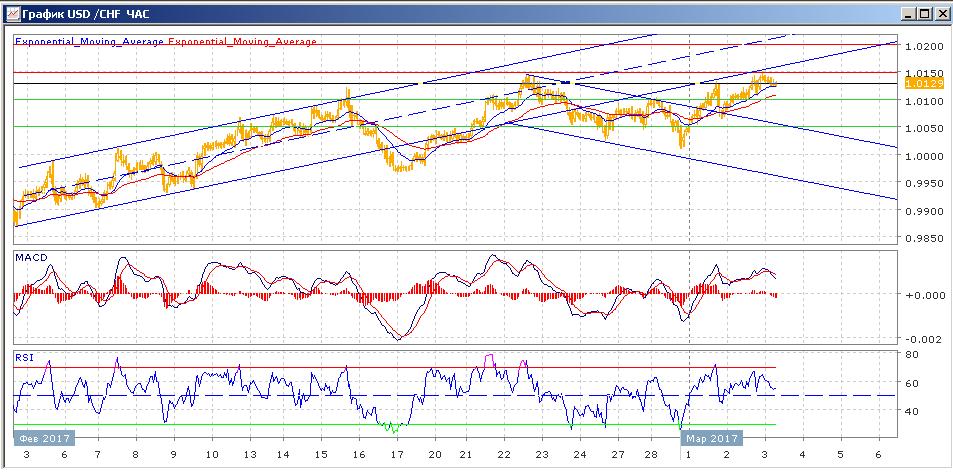The image size is (953, 474).
Task: Click date label 5 on time axis
Action: pos(841,455)
